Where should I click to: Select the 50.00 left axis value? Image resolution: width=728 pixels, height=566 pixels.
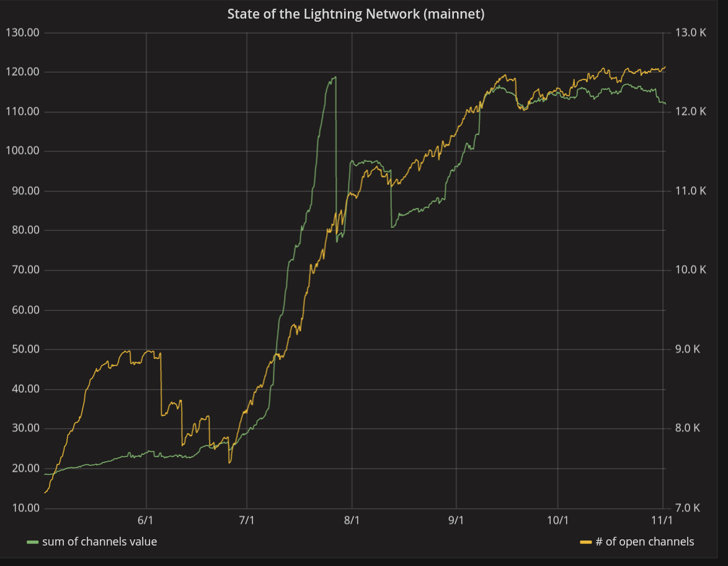point(25,349)
